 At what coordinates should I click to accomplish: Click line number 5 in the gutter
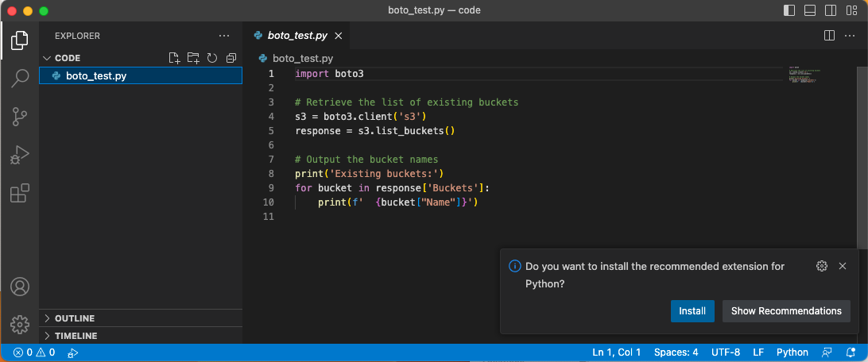point(271,131)
